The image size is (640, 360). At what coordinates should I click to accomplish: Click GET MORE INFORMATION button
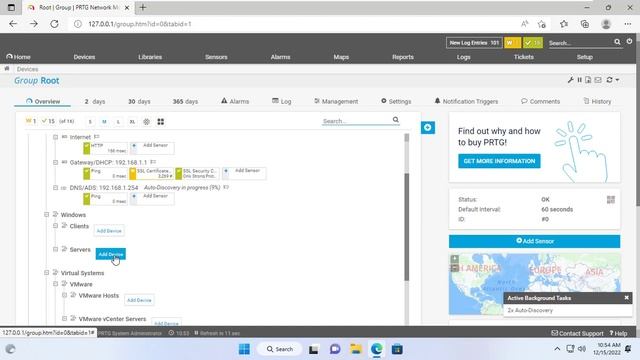pyautogui.click(x=499, y=161)
